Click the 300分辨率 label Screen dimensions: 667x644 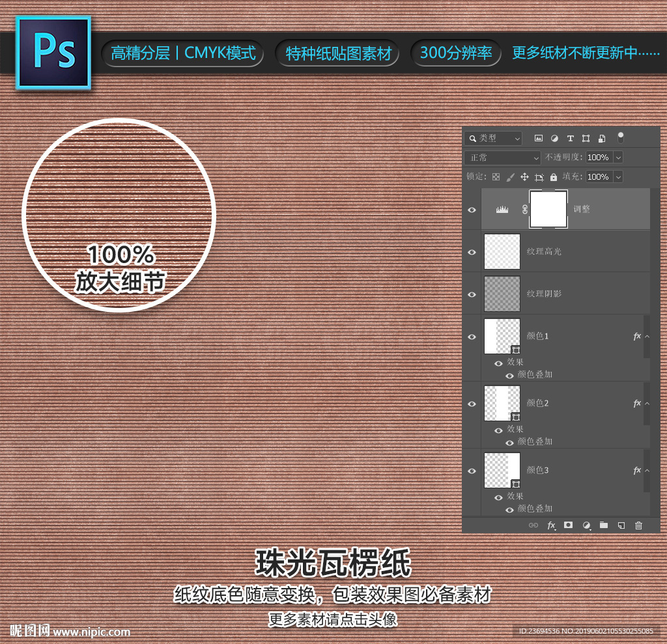pyautogui.click(x=456, y=53)
